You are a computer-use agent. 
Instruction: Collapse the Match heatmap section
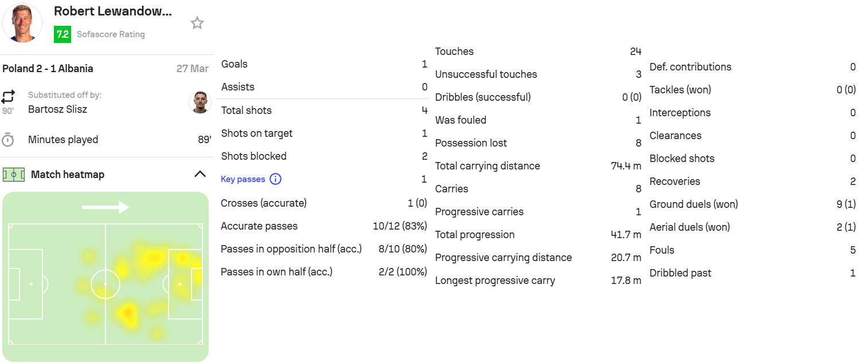200,174
